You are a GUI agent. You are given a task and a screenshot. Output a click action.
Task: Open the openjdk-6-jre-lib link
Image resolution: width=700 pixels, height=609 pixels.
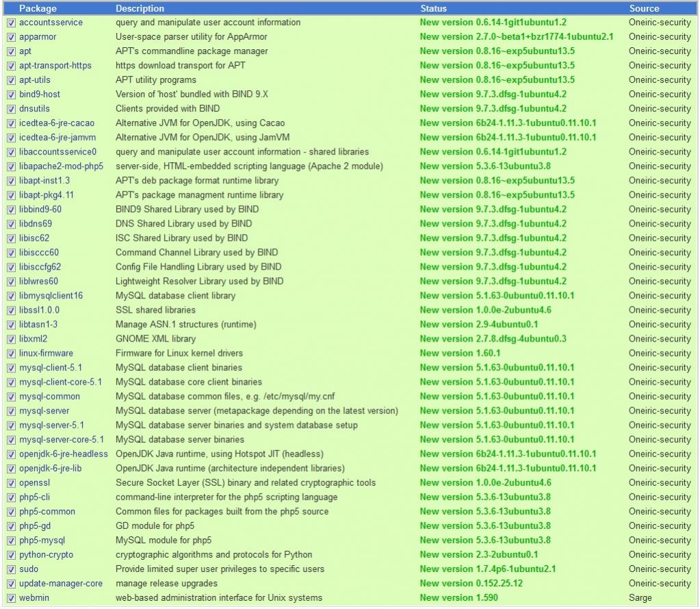coord(51,468)
